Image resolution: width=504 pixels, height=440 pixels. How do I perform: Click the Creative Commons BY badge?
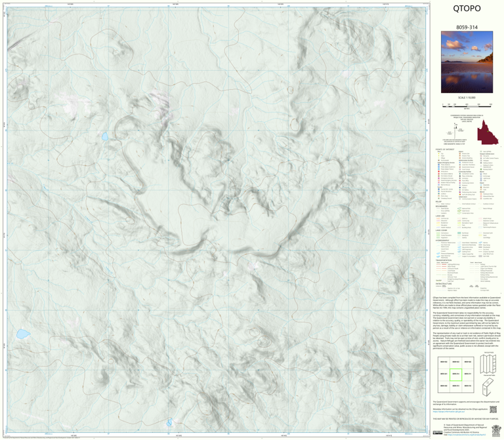[437, 433]
